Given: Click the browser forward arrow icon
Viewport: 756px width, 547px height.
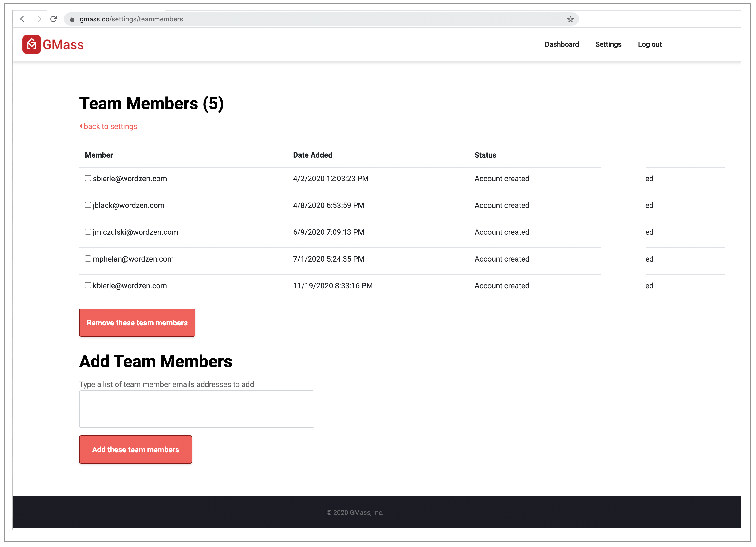Looking at the screenshot, I should (x=38, y=19).
